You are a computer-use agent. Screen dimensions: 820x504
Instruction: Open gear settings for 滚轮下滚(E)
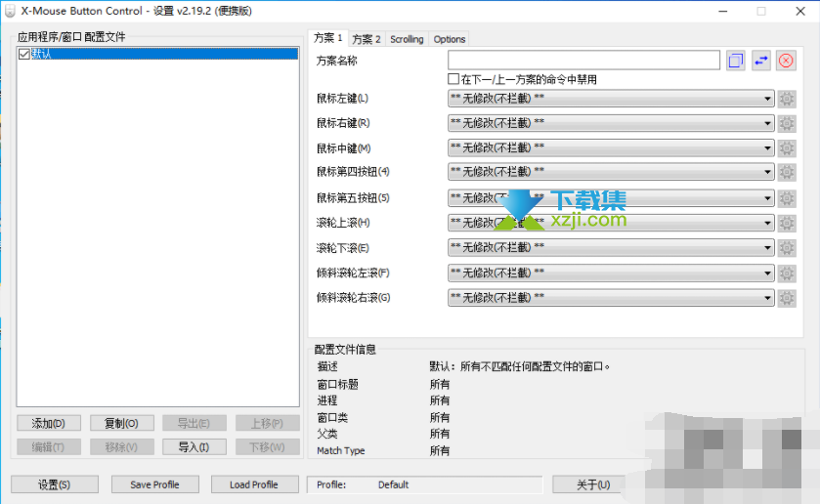tap(787, 248)
